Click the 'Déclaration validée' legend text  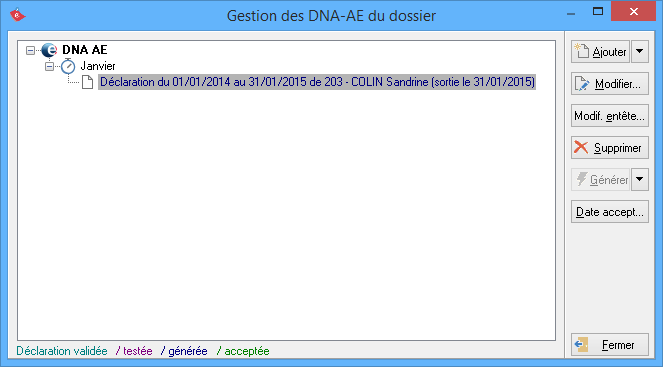[x=62, y=351]
